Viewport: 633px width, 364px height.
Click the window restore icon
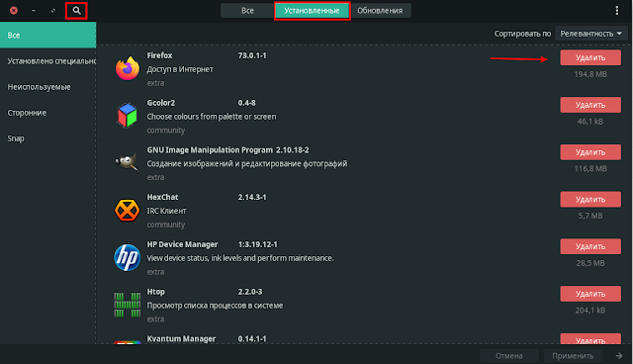[x=53, y=11]
